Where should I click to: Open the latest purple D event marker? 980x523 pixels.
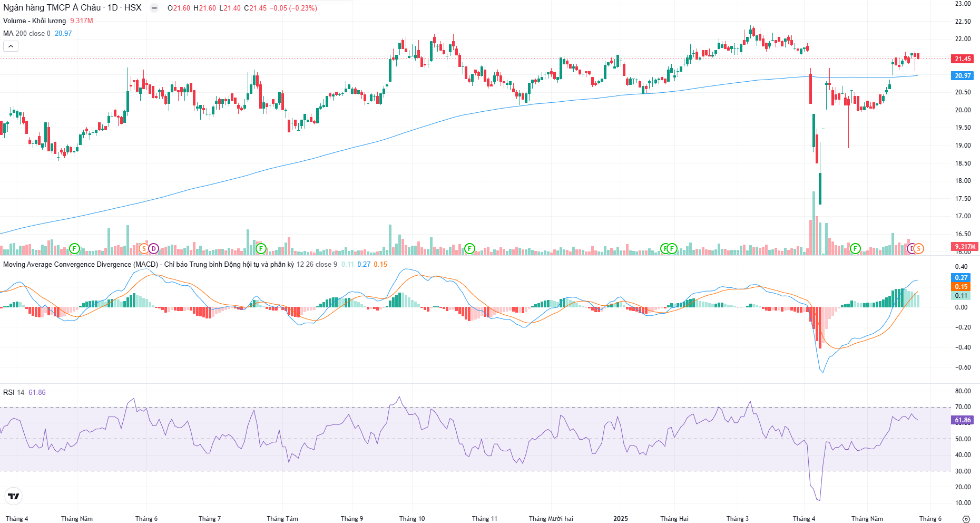[x=912, y=248]
